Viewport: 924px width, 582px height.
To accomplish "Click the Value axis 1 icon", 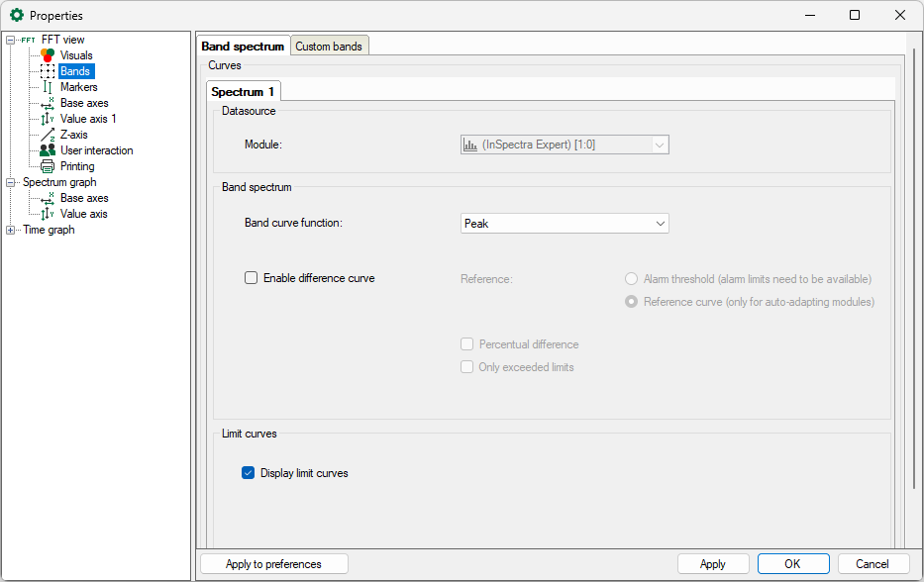I will point(48,119).
